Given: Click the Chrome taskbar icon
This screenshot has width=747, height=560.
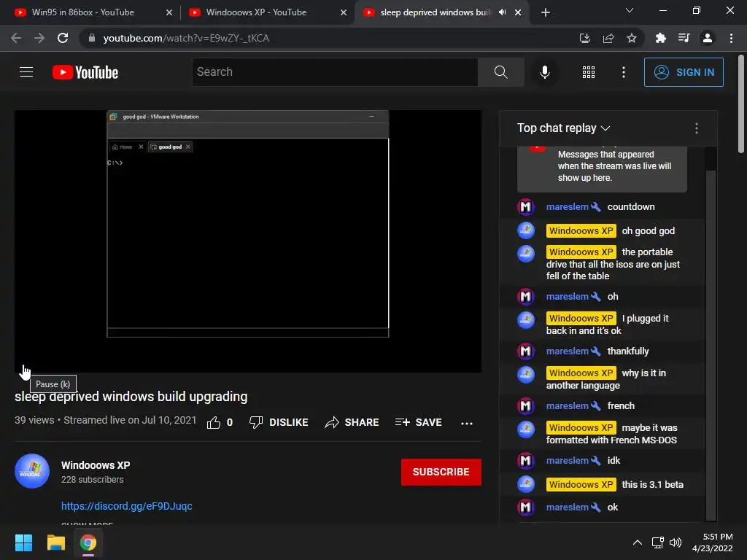Looking at the screenshot, I should pyautogui.click(x=88, y=542).
